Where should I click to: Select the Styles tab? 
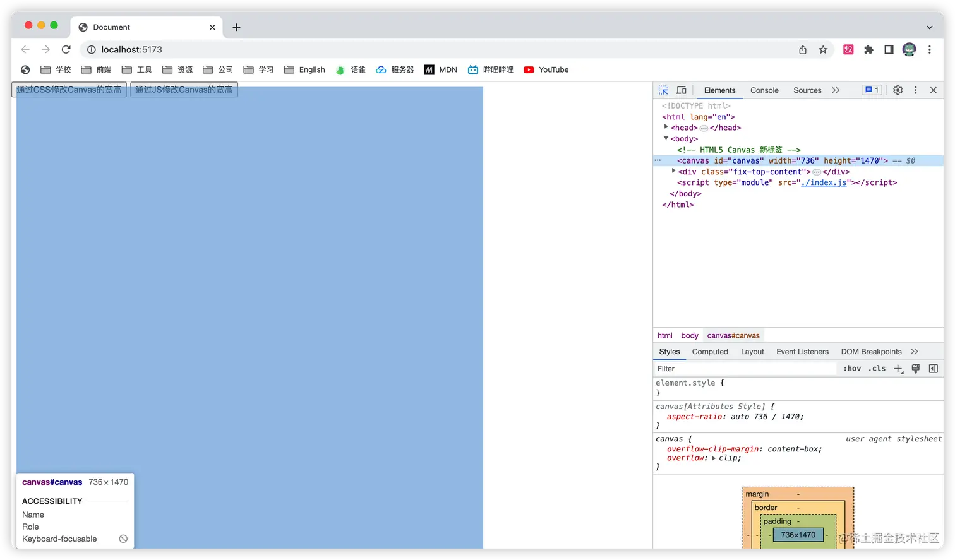pos(669,352)
